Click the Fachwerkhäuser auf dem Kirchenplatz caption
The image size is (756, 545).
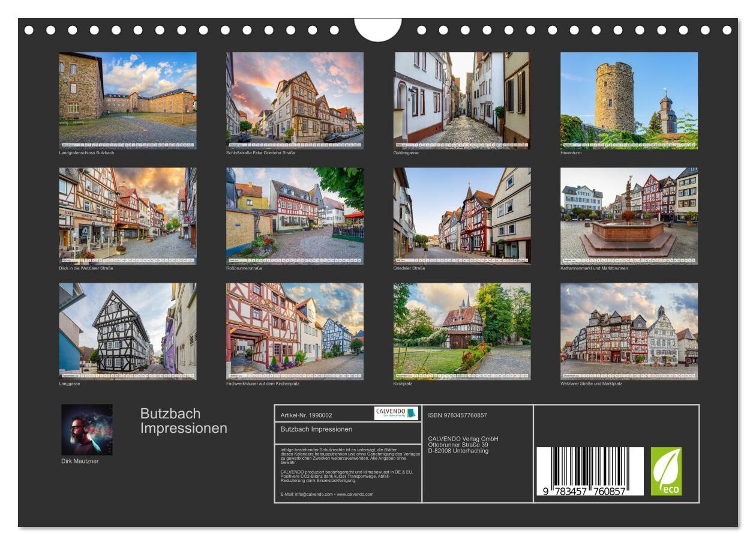[x=262, y=384]
